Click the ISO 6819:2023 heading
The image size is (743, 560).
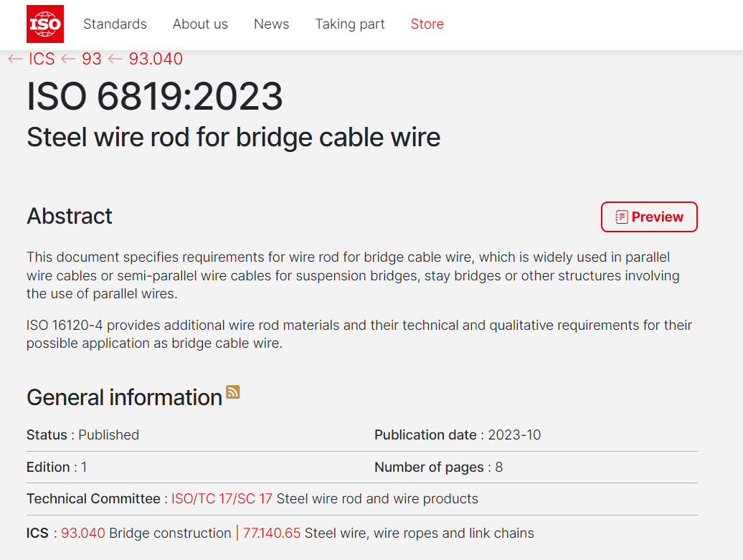(x=155, y=97)
